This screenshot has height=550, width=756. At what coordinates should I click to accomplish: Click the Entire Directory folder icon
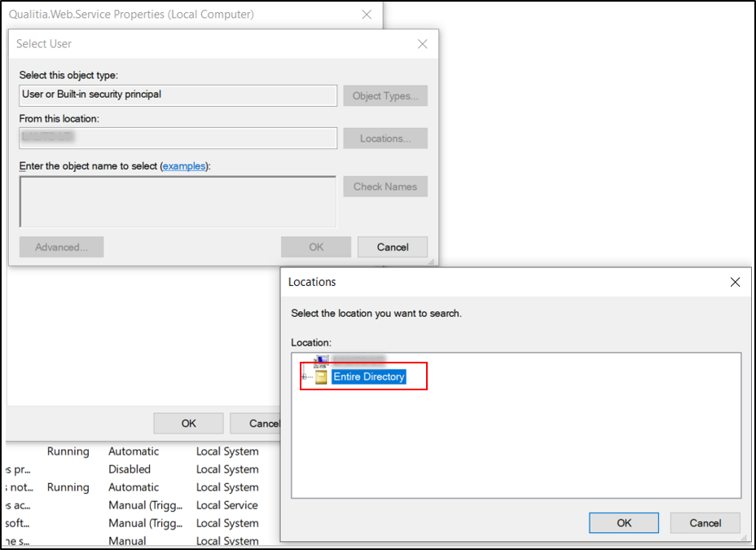[x=321, y=376]
